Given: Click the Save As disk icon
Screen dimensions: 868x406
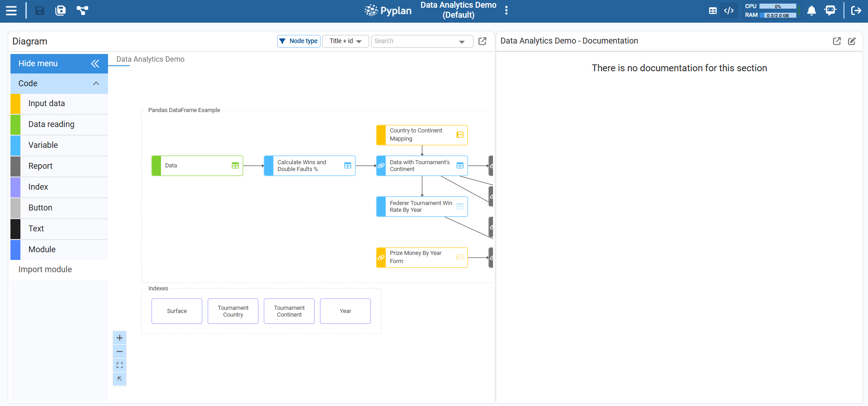Looking at the screenshot, I should click(60, 10).
